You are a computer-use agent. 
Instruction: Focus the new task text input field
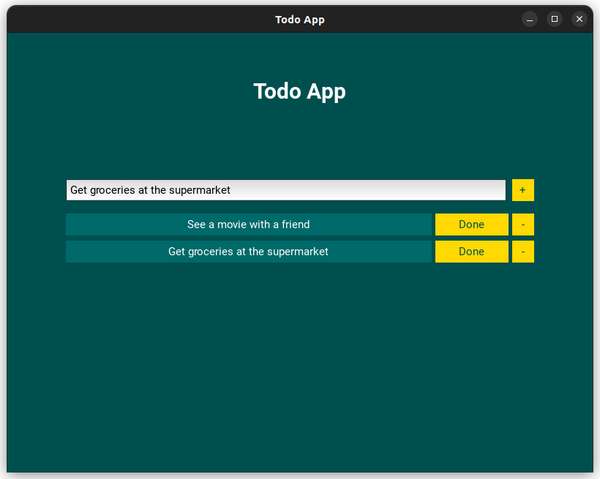[x=286, y=190]
